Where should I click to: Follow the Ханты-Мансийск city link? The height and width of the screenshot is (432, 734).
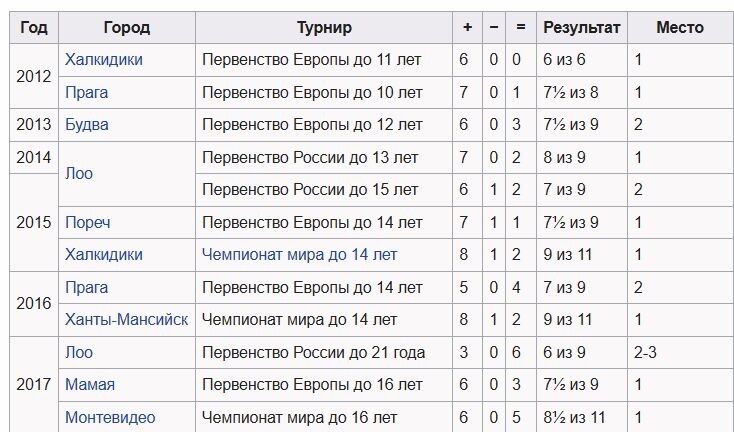click(126, 320)
